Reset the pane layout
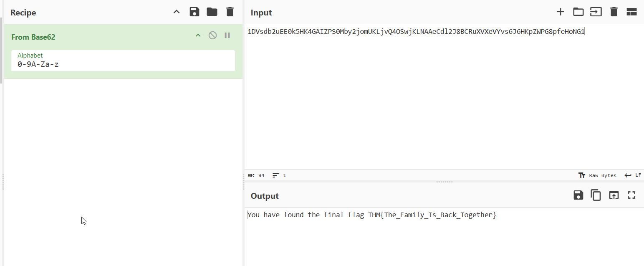 click(631, 12)
